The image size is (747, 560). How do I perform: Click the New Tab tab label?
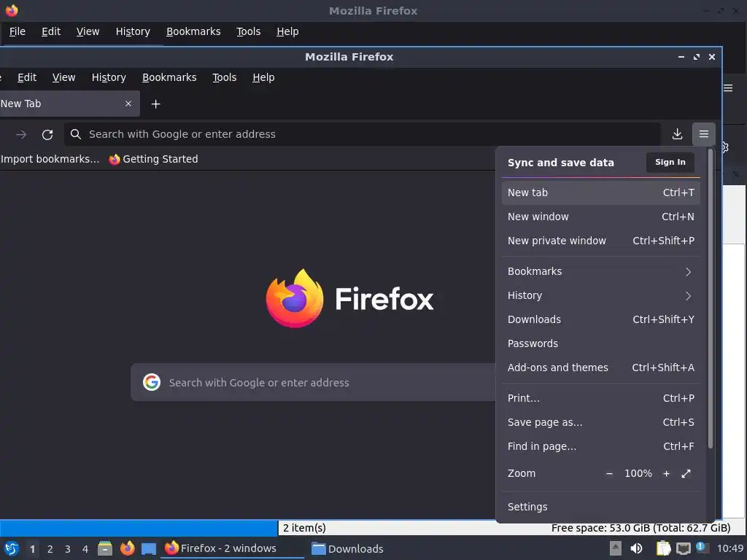tap(20, 104)
